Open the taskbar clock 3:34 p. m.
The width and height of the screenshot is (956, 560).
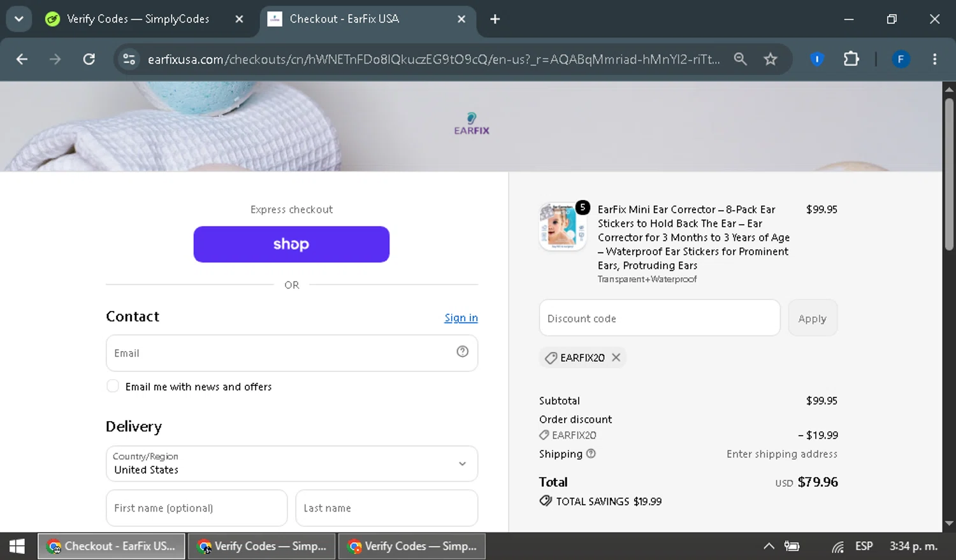(913, 546)
